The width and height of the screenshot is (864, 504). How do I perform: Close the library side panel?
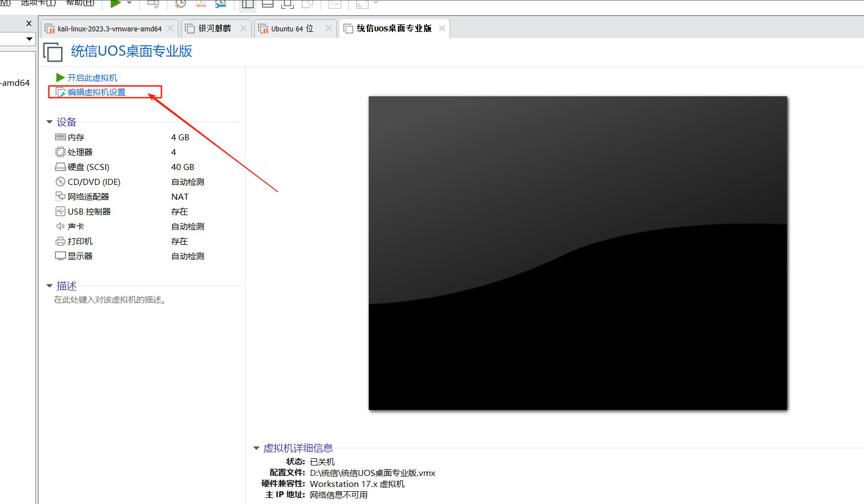tap(29, 23)
